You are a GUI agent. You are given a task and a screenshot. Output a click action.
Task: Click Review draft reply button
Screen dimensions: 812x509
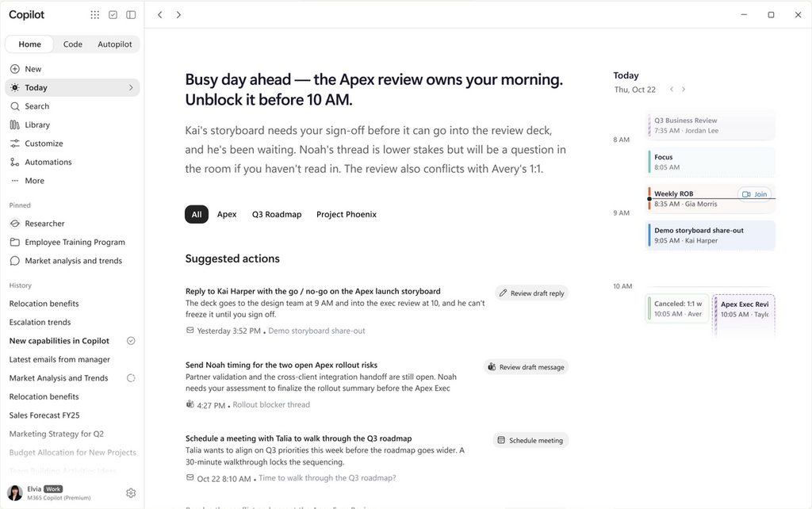tap(532, 293)
